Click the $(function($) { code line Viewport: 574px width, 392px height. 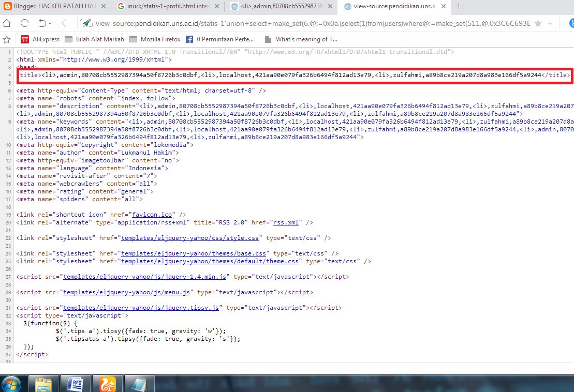[50, 323]
